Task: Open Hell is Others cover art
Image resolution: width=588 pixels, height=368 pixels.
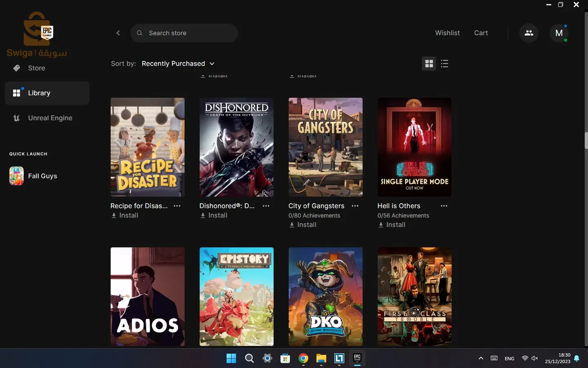Action: (414, 147)
